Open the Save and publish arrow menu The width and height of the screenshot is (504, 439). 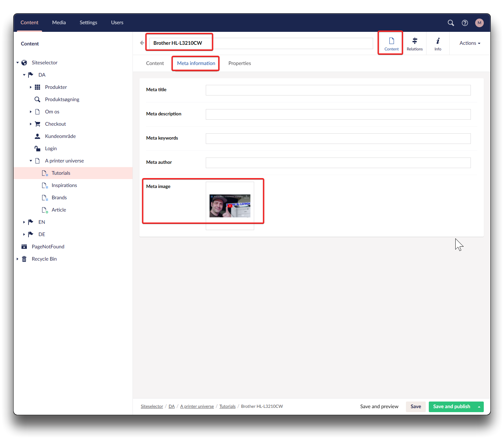coord(479,407)
